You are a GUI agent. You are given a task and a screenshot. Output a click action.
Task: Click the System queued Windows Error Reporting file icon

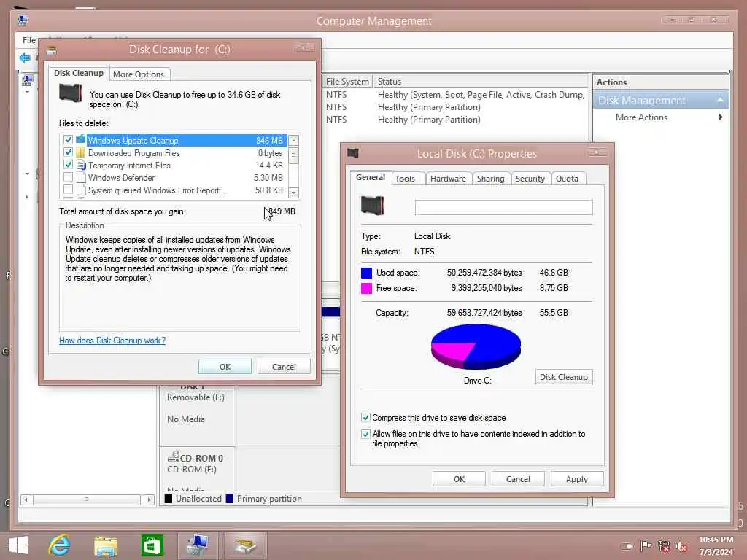80,190
